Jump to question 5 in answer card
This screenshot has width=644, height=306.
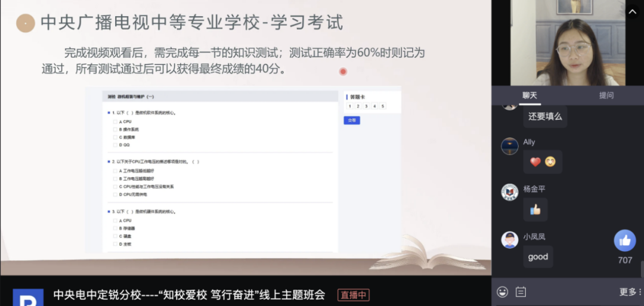pos(383,106)
